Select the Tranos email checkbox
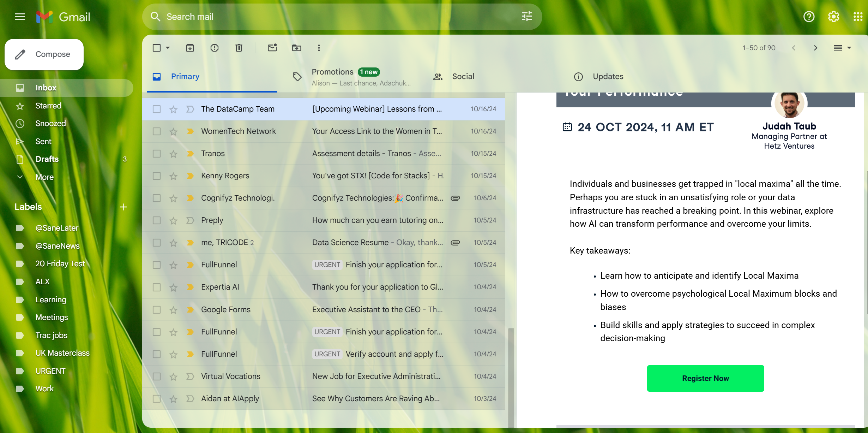Viewport: 868px width, 433px height. click(x=157, y=154)
